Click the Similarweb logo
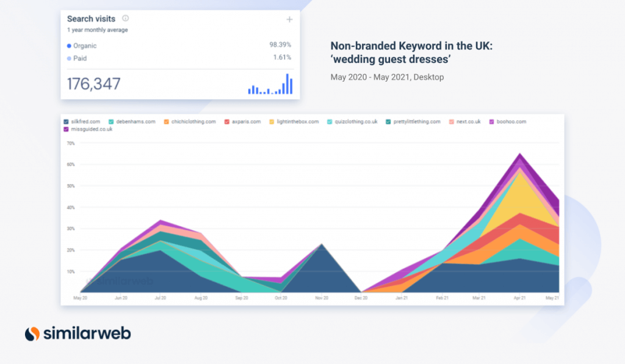Viewport: 625px width, 364px height. [78, 334]
